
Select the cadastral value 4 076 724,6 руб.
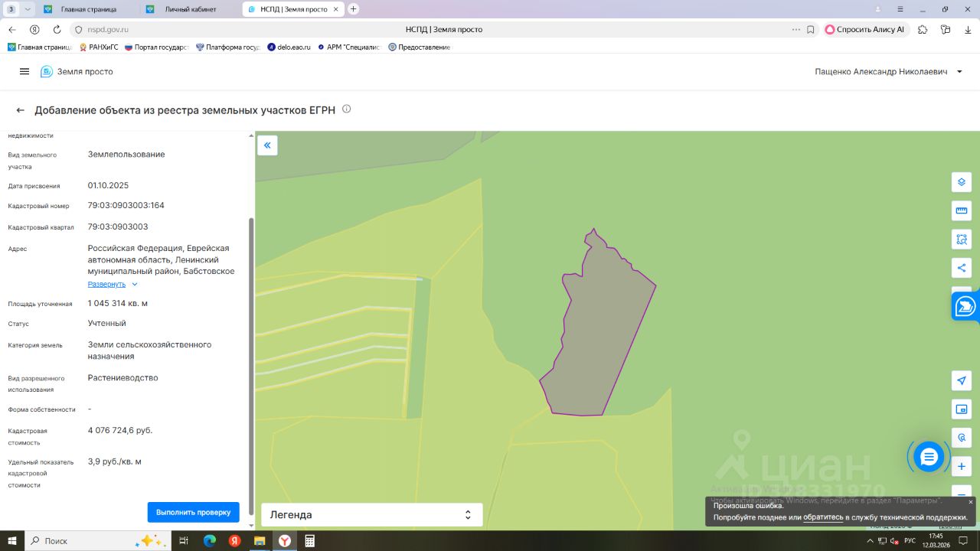[x=120, y=430]
